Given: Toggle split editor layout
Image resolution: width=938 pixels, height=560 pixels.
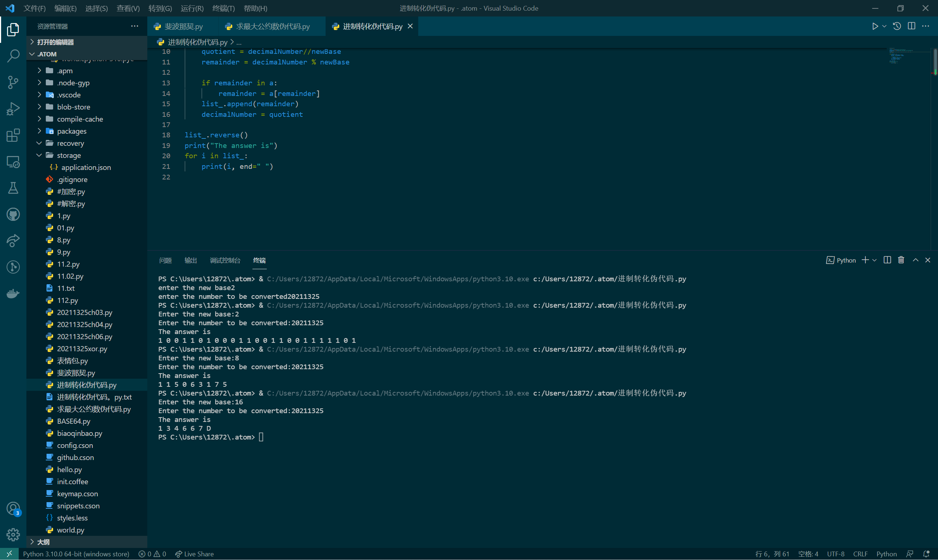Looking at the screenshot, I should (x=911, y=26).
